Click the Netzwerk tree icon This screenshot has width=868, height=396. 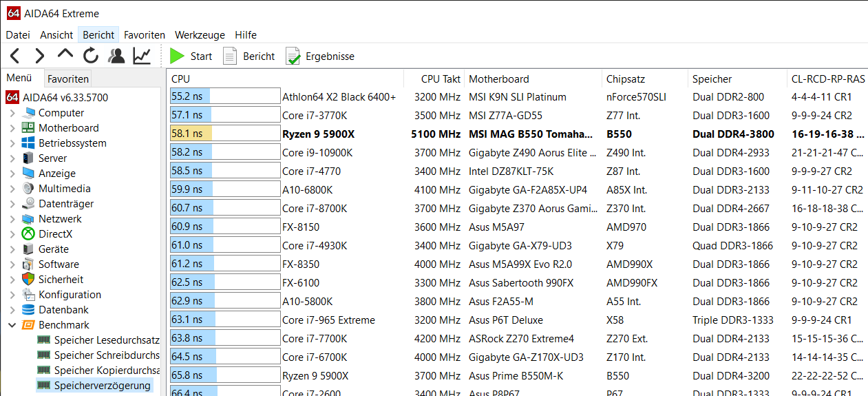pos(28,219)
